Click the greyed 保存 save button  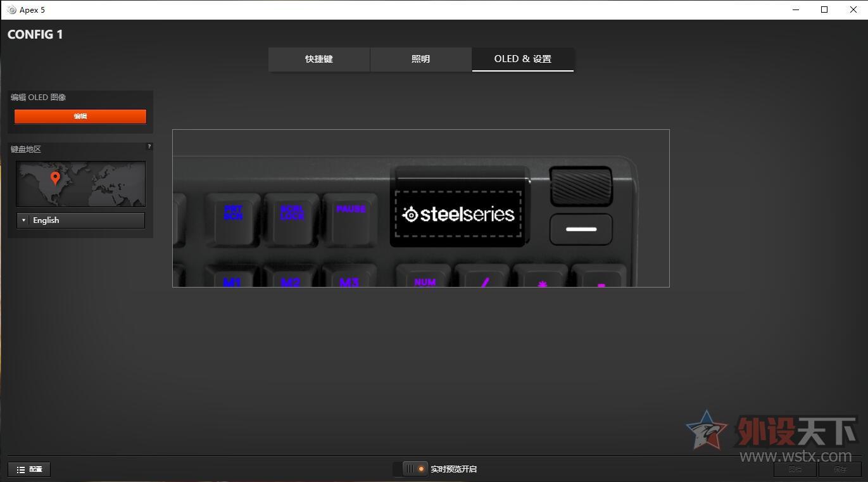pyautogui.click(x=840, y=469)
